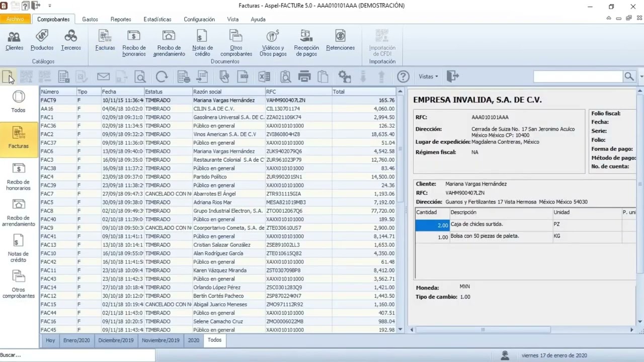Switch to the Vista ribbon tab
This screenshot has width=644, height=362.
point(232,19)
